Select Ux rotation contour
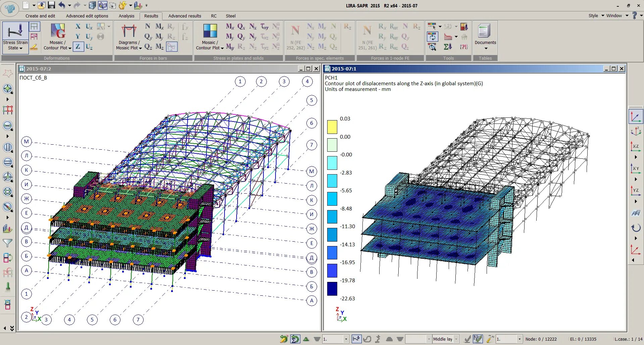The image size is (644, 345). coord(89,27)
